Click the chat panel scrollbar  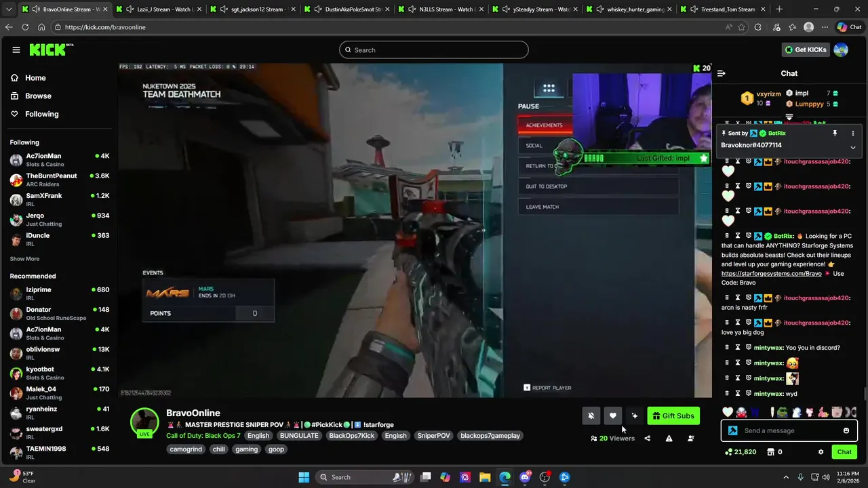point(864,393)
